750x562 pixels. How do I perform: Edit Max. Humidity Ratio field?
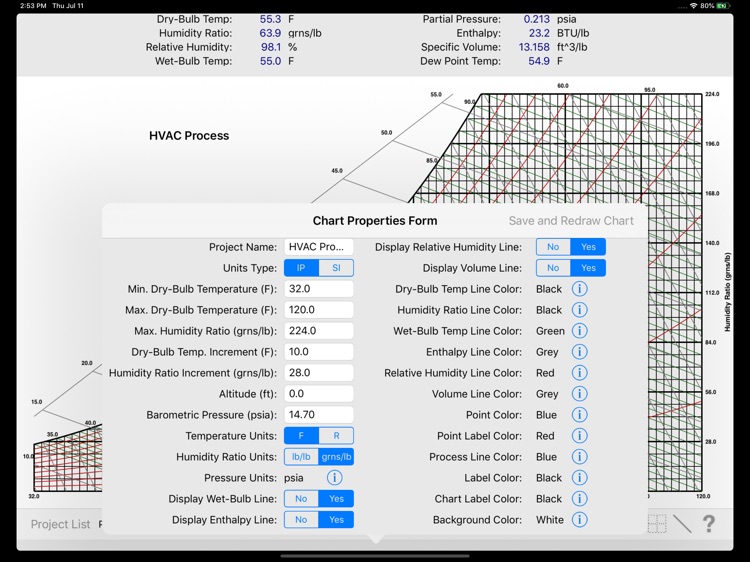coord(319,331)
